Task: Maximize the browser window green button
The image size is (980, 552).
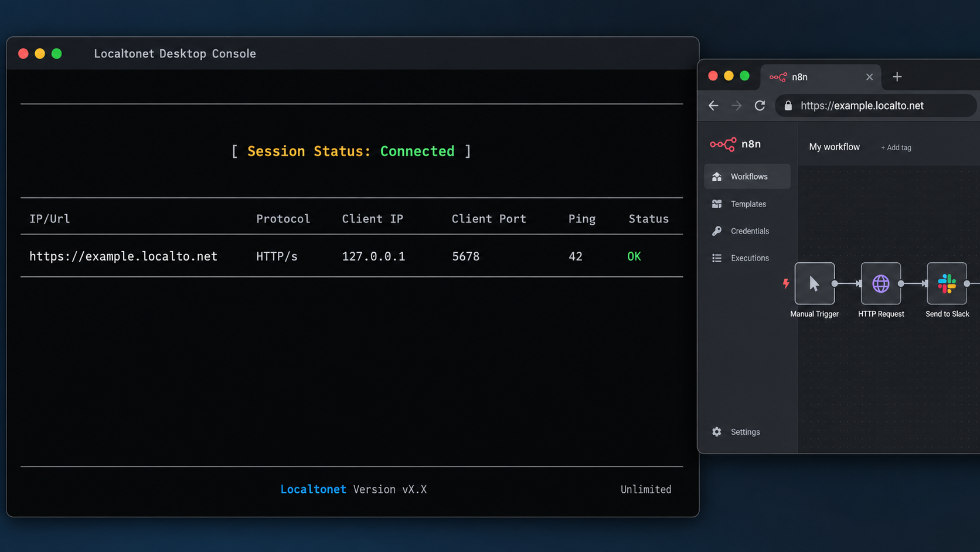Action: [744, 76]
